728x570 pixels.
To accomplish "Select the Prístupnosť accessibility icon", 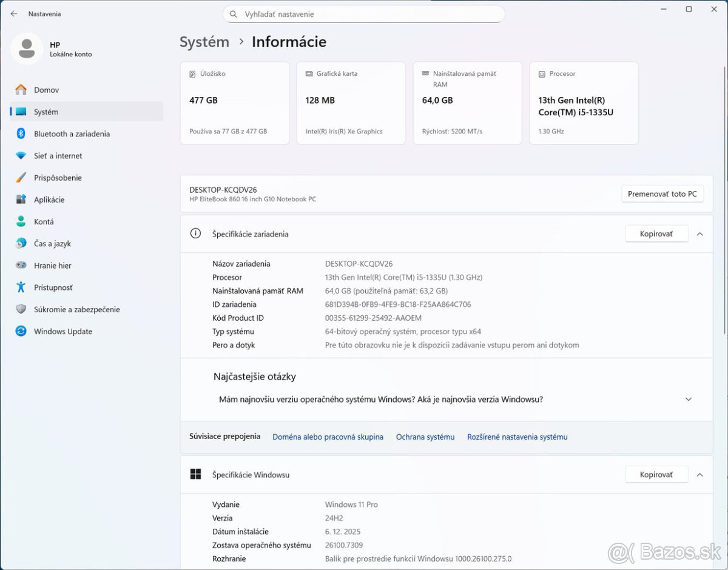I will pyautogui.click(x=21, y=287).
